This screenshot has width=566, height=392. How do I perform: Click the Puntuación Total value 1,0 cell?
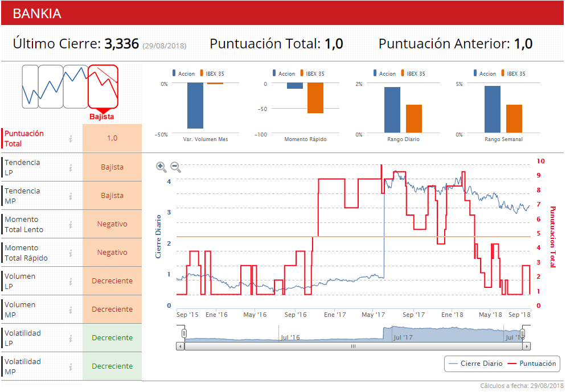[112, 138]
